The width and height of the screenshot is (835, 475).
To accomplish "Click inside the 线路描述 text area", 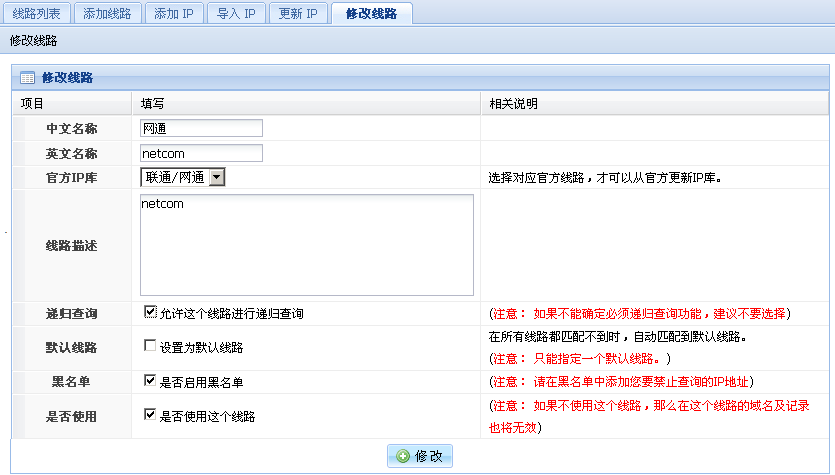I will tap(306, 245).
